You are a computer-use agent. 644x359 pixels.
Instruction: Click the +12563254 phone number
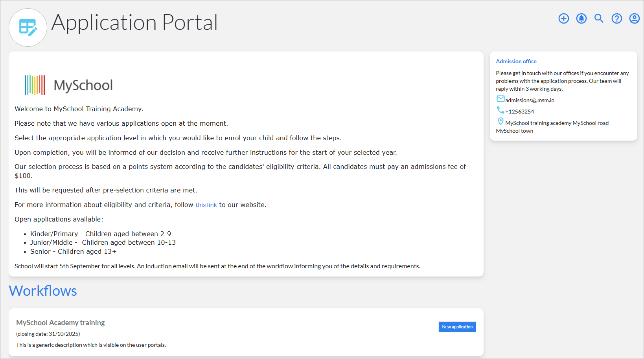pos(520,111)
